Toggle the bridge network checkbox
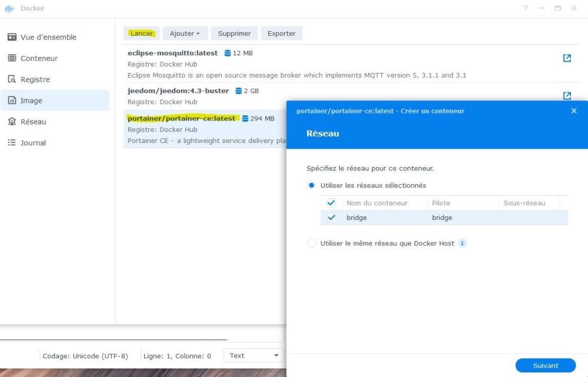The image size is (588, 377). pos(331,218)
